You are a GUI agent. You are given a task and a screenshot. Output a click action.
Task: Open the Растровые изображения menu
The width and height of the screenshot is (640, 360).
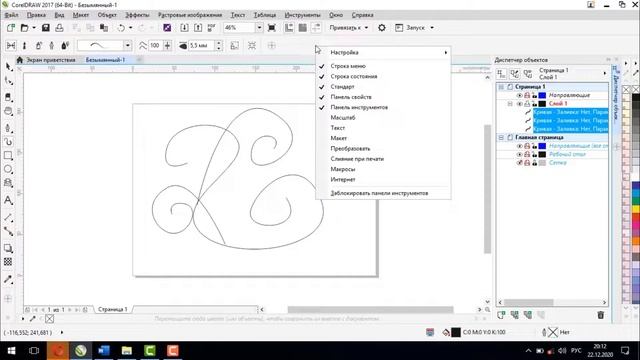pyautogui.click(x=190, y=15)
